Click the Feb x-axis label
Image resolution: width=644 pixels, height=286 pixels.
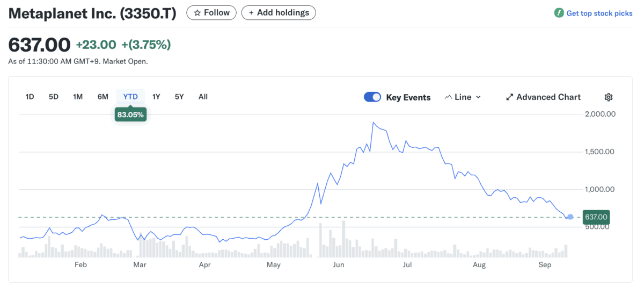(x=80, y=265)
